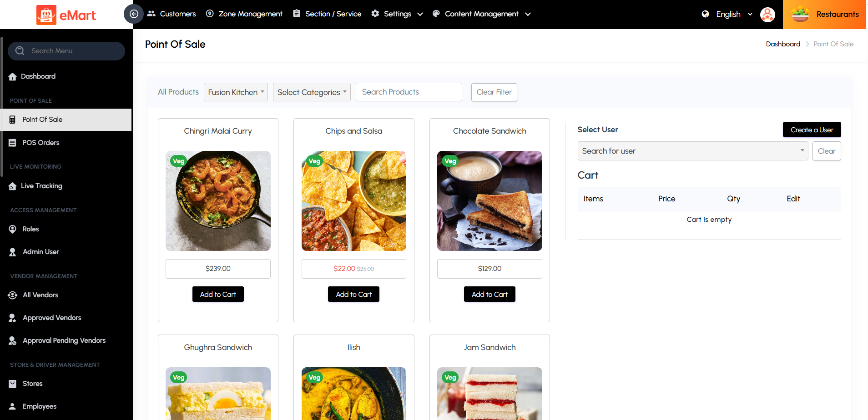This screenshot has width=868, height=420.
Task: Open the Content Management menu
Action: click(481, 14)
